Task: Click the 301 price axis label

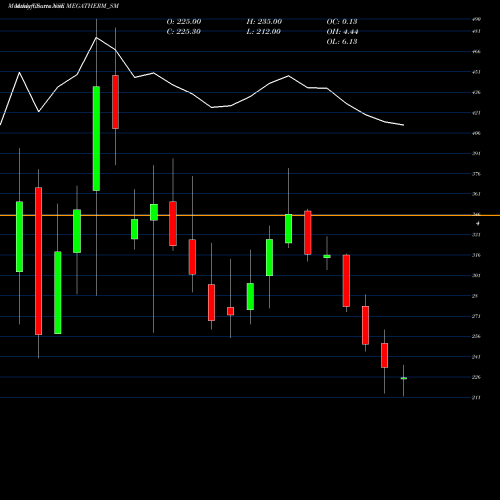Action: (x=476, y=276)
